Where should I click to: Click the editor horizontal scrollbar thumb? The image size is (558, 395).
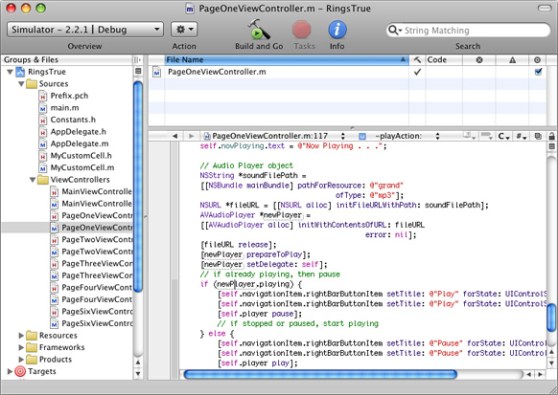[x=320, y=374]
